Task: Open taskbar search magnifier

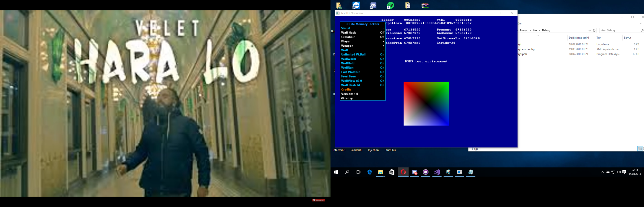Action: pyautogui.click(x=347, y=172)
